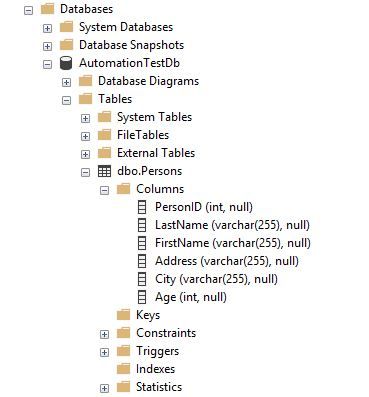Select the External Tables item
This screenshot has width=369, height=397.
click(x=156, y=153)
